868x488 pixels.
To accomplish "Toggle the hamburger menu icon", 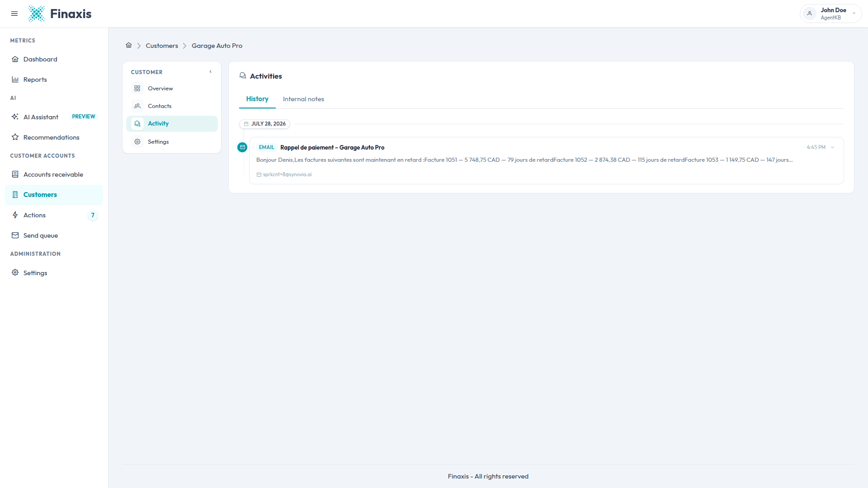I will pos(14,14).
